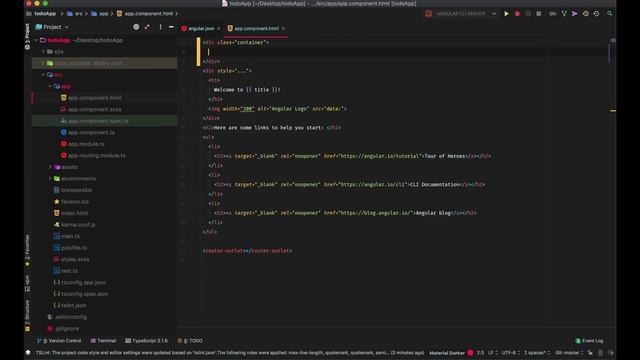Expand the assets folder

[x=50, y=167]
